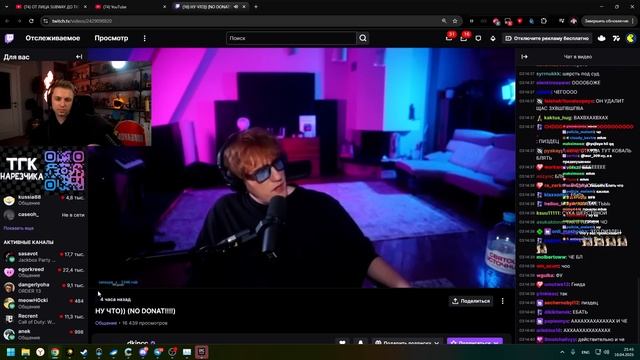Screen dimensions: 640x360
Task: Click the main video player area
Action: tap(302, 168)
